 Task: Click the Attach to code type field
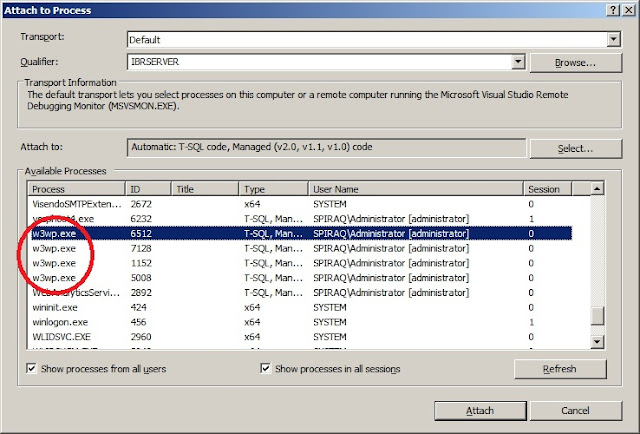(x=326, y=147)
